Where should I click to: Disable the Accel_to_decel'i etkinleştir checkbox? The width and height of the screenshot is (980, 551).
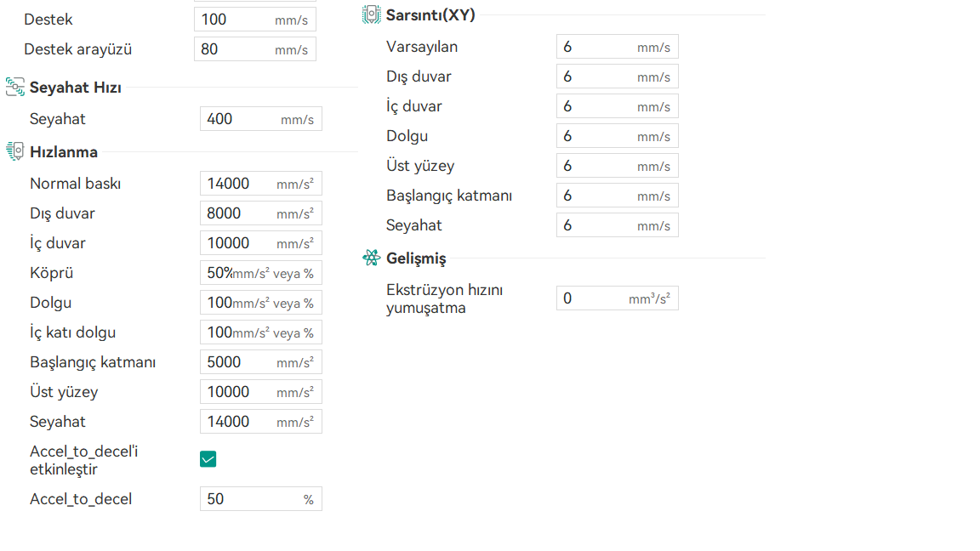pos(208,459)
